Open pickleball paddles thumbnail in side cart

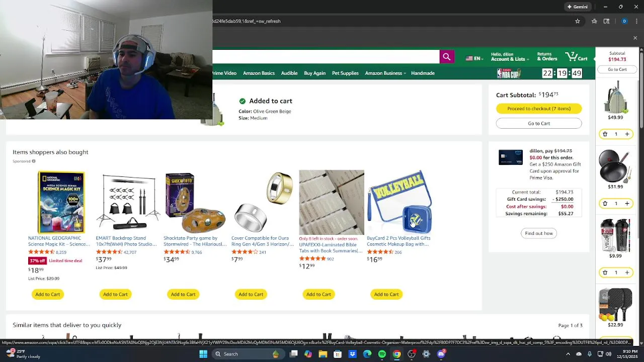pyautogui.click(x=615, y=305)
